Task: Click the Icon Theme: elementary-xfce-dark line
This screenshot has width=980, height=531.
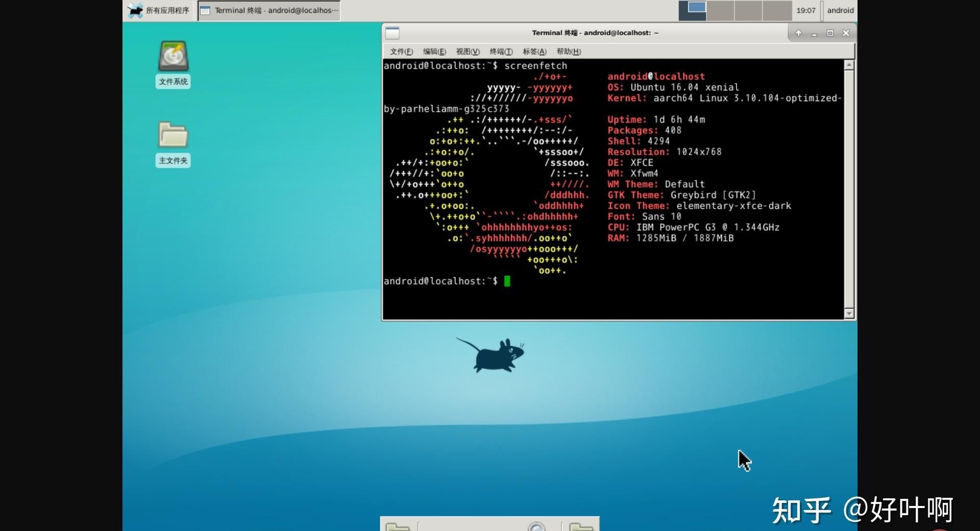Action: point(699,205)
